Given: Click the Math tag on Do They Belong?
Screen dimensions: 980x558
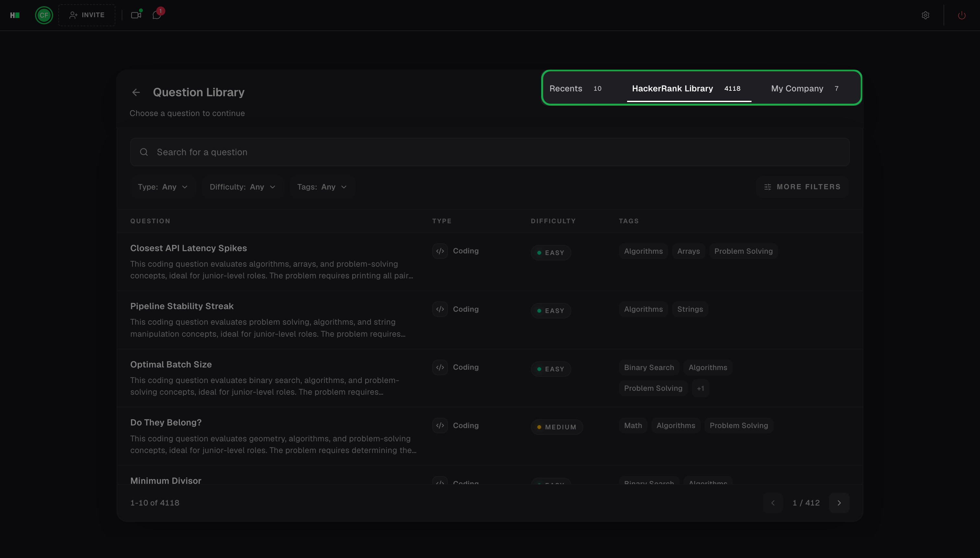Looking at the screenshot, I should coord(633,426).
